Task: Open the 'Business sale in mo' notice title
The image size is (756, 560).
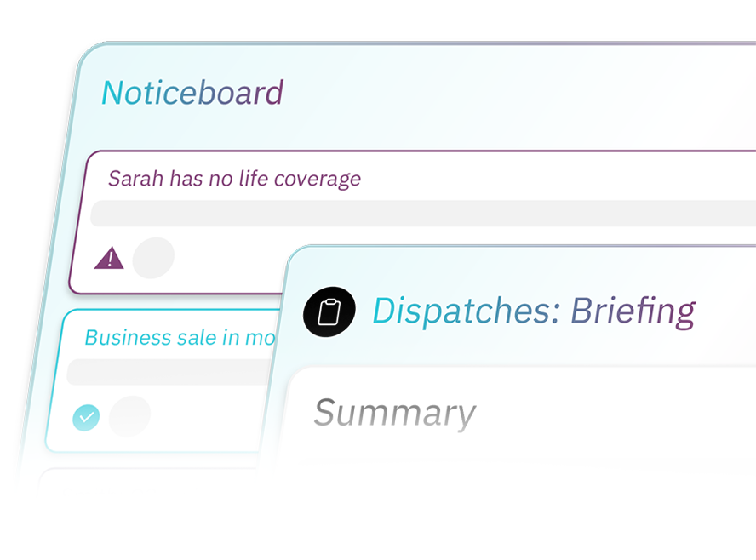Action: [180, 337]
